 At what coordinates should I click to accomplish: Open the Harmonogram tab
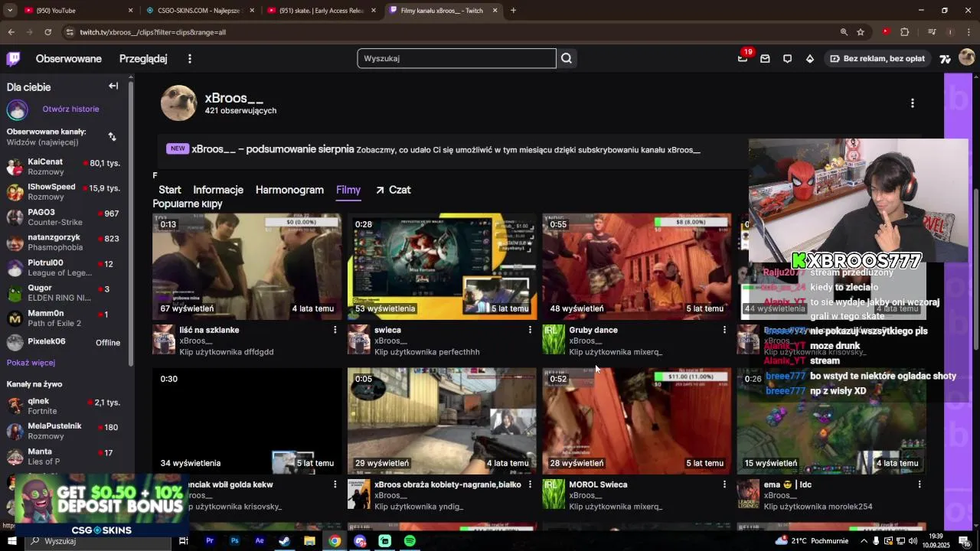tap(289, 190)
